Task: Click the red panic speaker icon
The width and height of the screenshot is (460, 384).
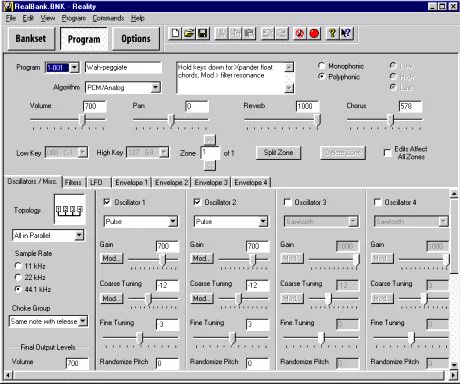Action: [x=300, y=33]
